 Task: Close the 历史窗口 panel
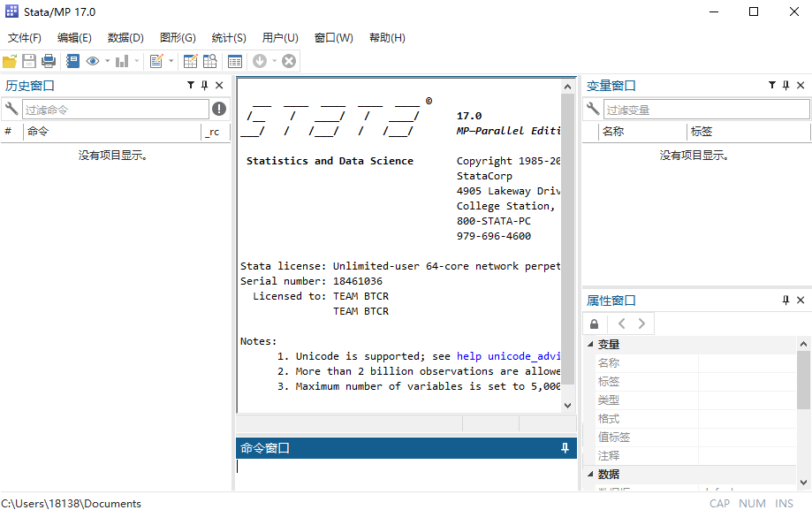pos(220,85)
